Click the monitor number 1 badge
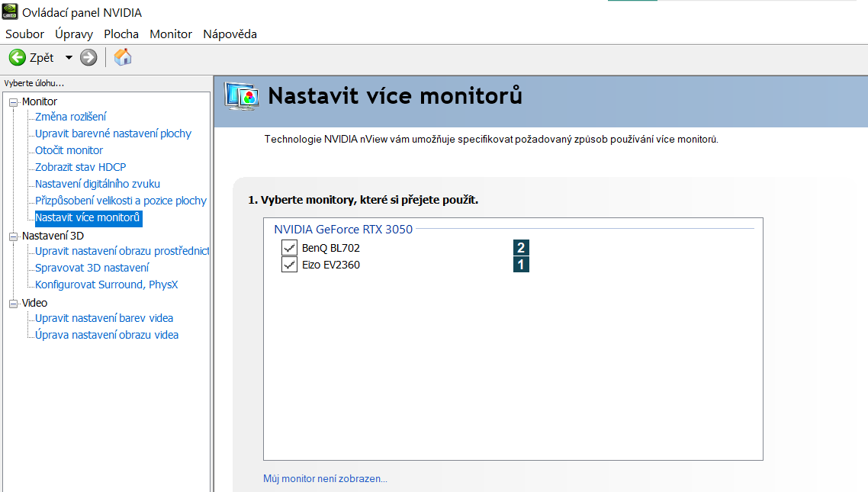Image resolution: width=868 pixels, height=492 pixels. [x=521, y=265]
